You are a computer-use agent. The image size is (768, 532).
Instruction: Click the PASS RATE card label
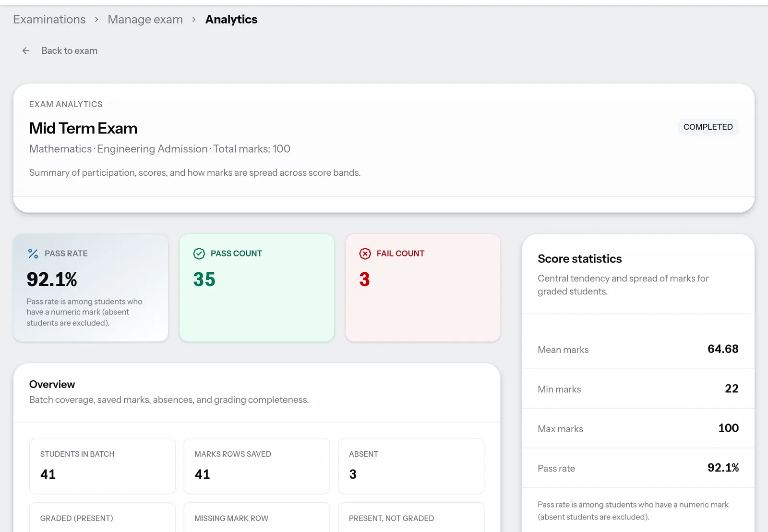click(66, 254)
